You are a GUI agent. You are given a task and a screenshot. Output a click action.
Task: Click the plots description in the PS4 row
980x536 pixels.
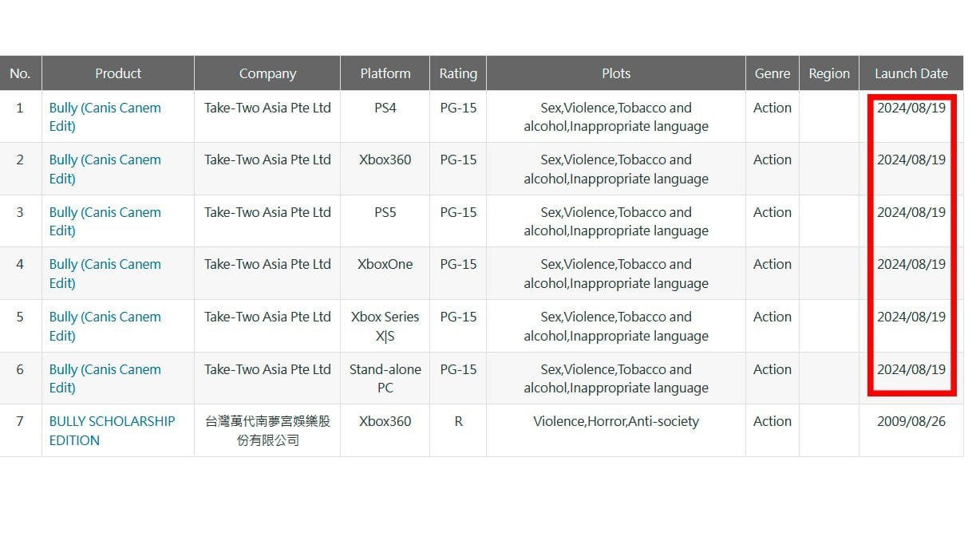tap(616, 117)
